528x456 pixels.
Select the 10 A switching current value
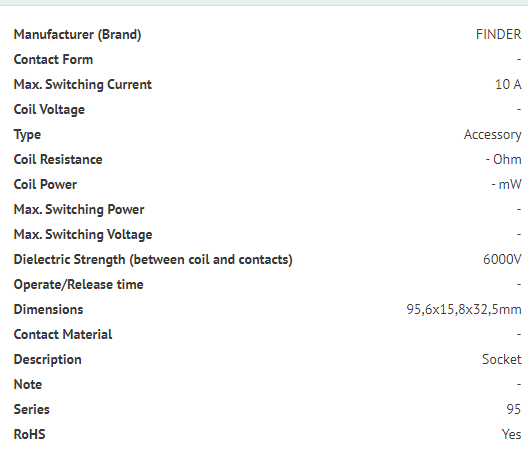[x=508, y=84]
